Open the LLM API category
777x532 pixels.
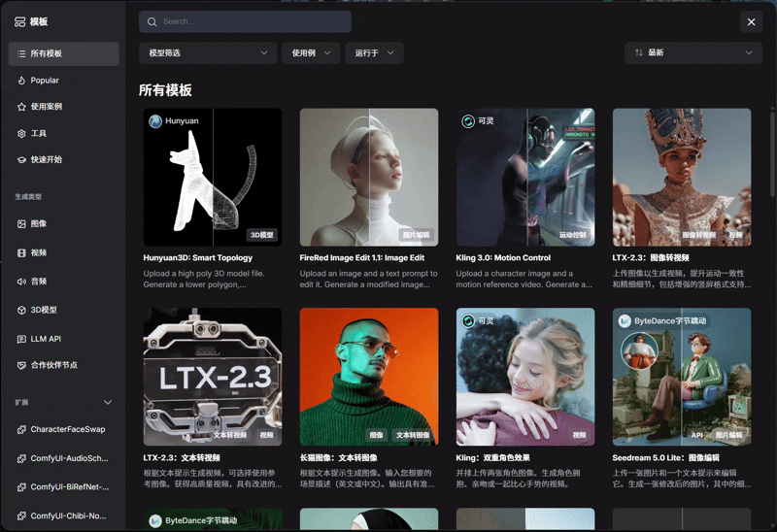click(46, 339)
